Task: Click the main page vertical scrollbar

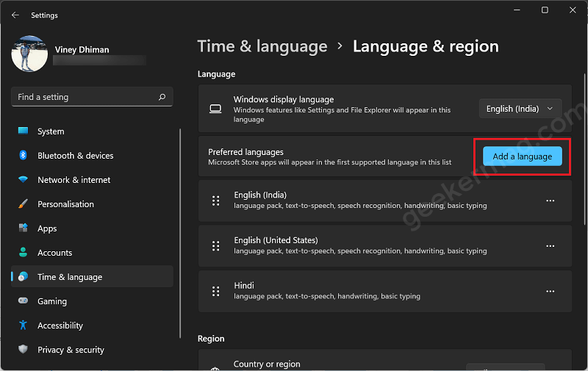Action: (585, 149)
